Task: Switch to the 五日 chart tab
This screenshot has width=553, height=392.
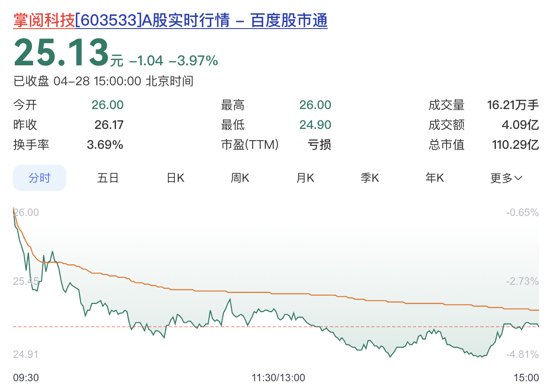Action: coord(108,177)
